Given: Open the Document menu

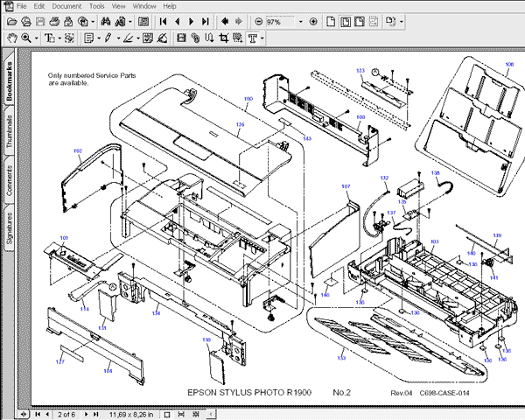Looking at the screenshot, I should tap(66, 6).
